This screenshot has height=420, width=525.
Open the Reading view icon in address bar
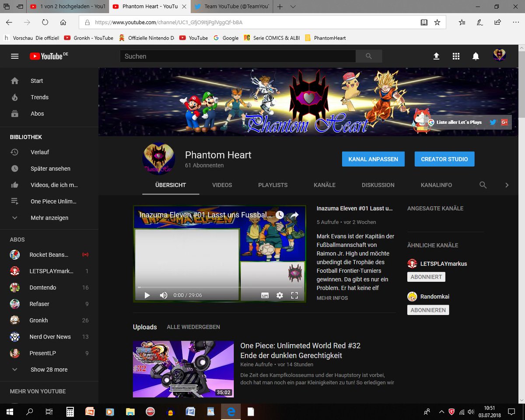coord(424,22)
